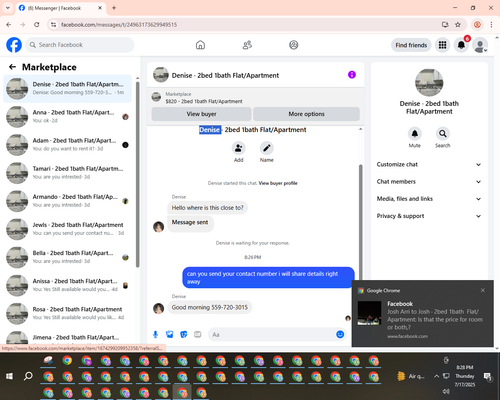
Task: Open conversation information purple icon
Action: (x=352, y=75)
